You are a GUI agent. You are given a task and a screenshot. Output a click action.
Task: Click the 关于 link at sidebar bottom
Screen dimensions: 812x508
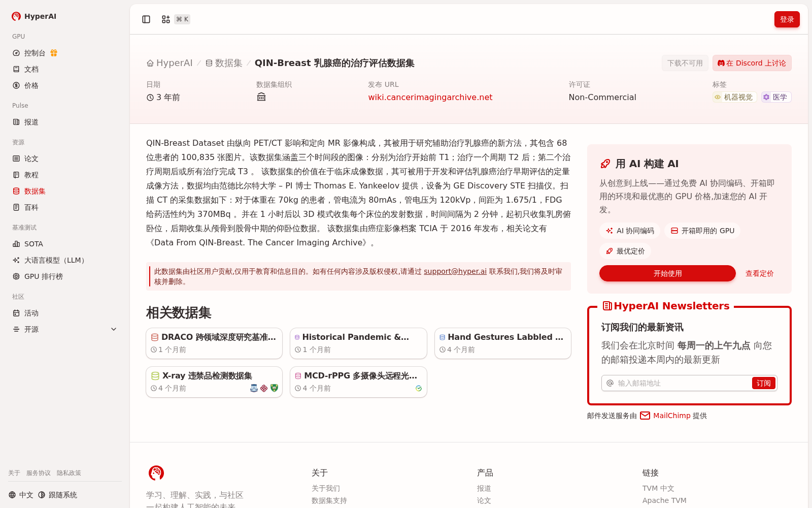(14, 473)
